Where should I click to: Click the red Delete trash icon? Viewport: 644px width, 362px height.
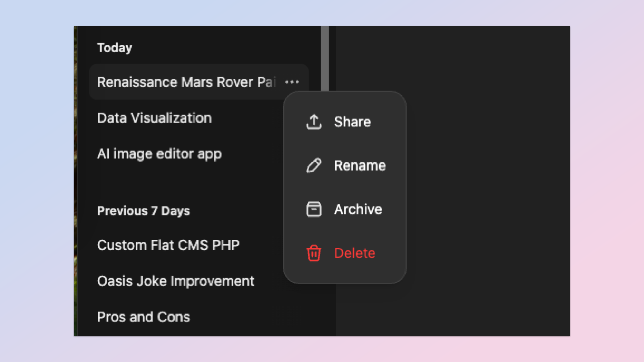pos(314,253)
